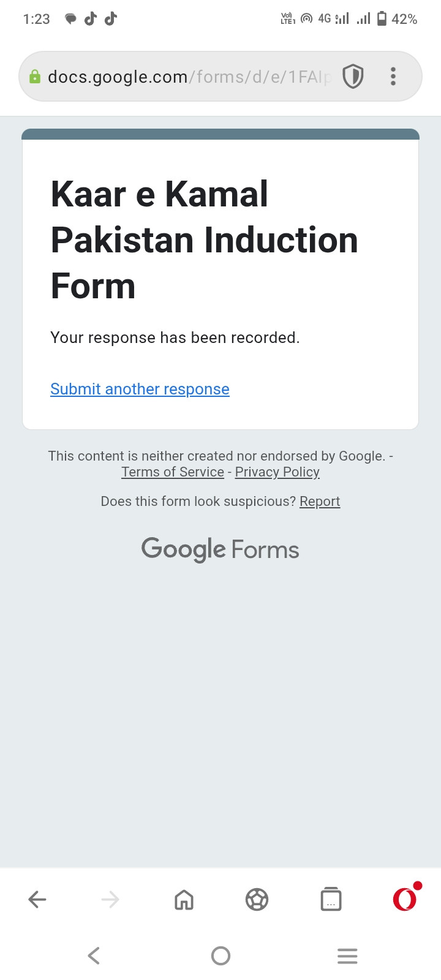The image size is (441, 980).
Task: Open the three-dot browser menu
Action: (x=393, y=77)
